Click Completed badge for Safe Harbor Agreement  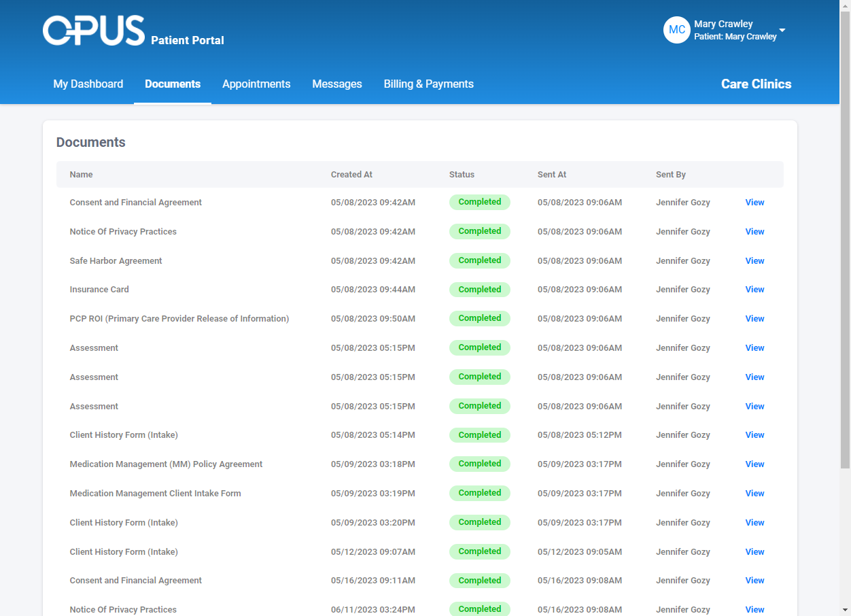coord(480,260)
